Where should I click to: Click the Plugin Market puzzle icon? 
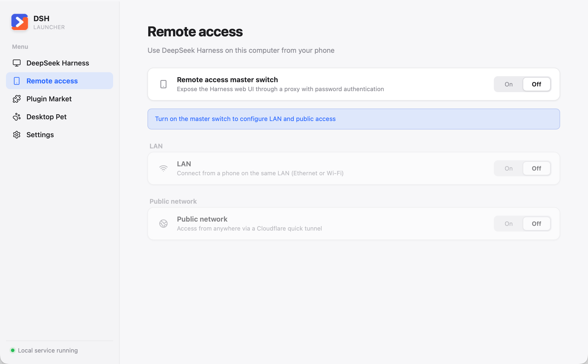point(17,99)
